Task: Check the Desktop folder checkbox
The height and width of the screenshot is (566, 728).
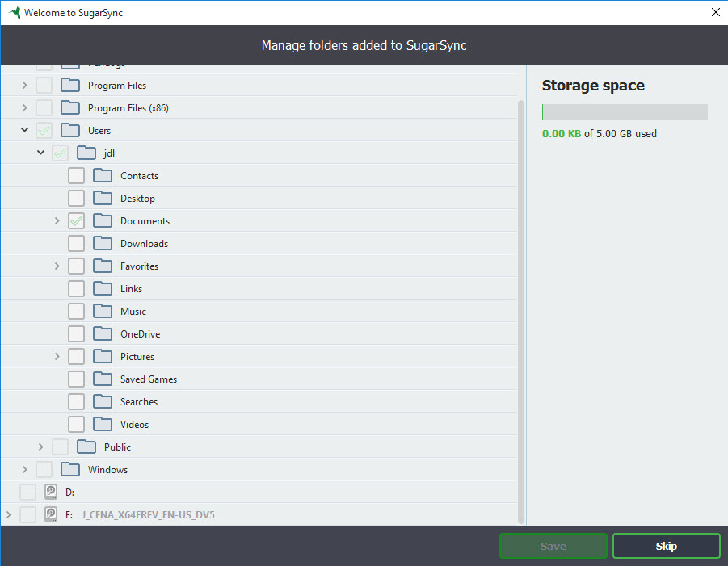Action: pyautogui.click(x=76, y=199)
